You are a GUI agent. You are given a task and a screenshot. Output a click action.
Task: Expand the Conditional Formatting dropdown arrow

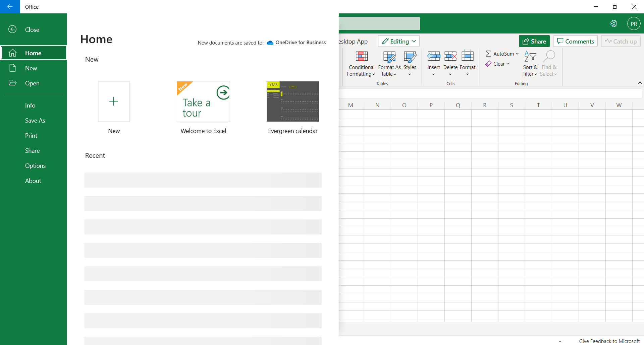click(x=374, y=74)
